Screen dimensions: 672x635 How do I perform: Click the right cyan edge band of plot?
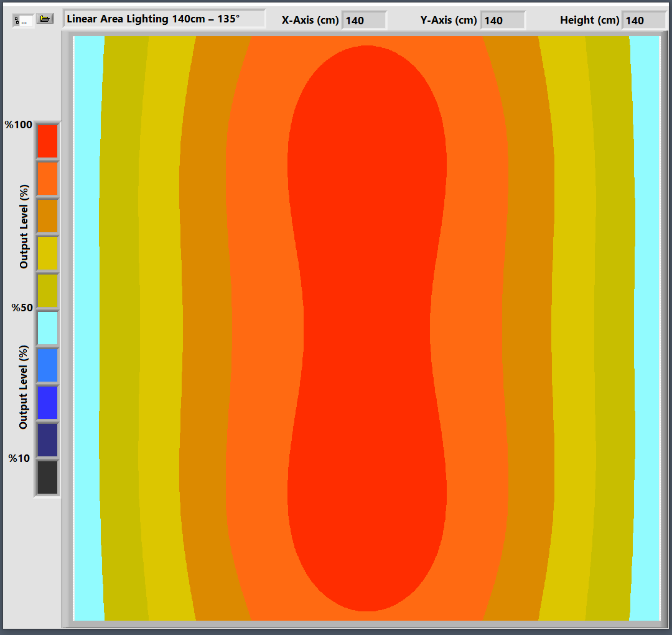646,324
